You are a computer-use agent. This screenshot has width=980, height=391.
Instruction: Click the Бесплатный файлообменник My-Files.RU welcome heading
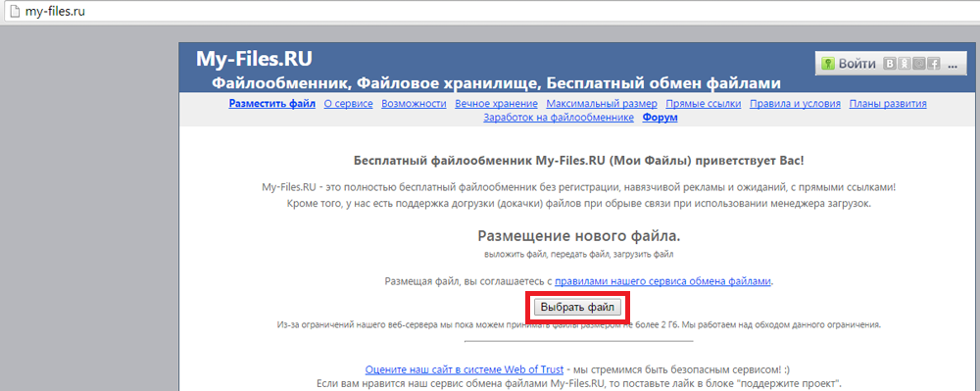pyautogui.click(x=579, y=161)
